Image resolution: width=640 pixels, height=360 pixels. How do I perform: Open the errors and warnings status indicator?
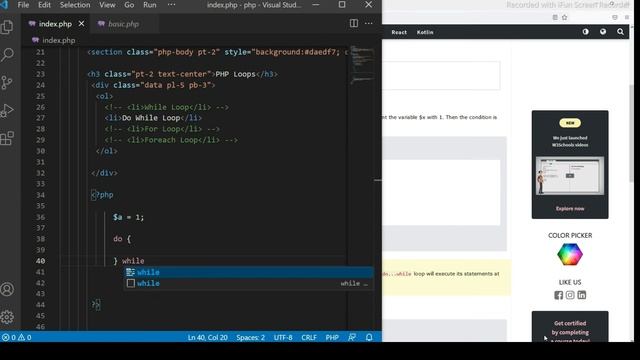(17, 337)
